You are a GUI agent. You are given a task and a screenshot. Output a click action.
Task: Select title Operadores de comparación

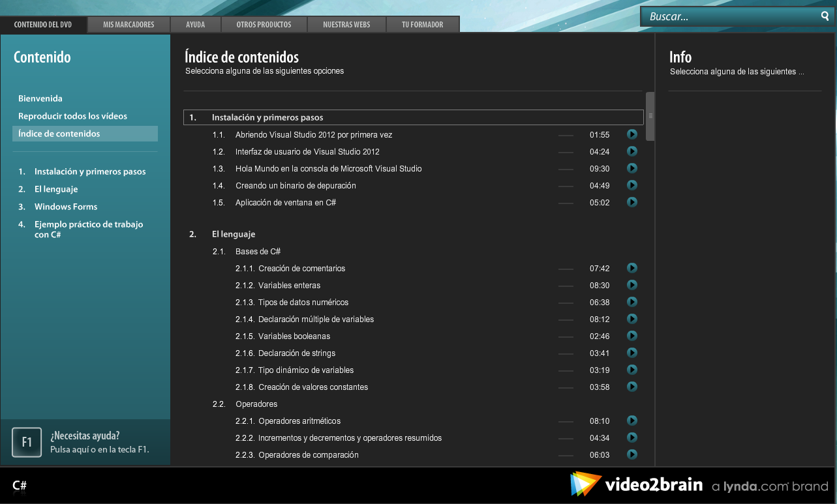pos(309,455)
